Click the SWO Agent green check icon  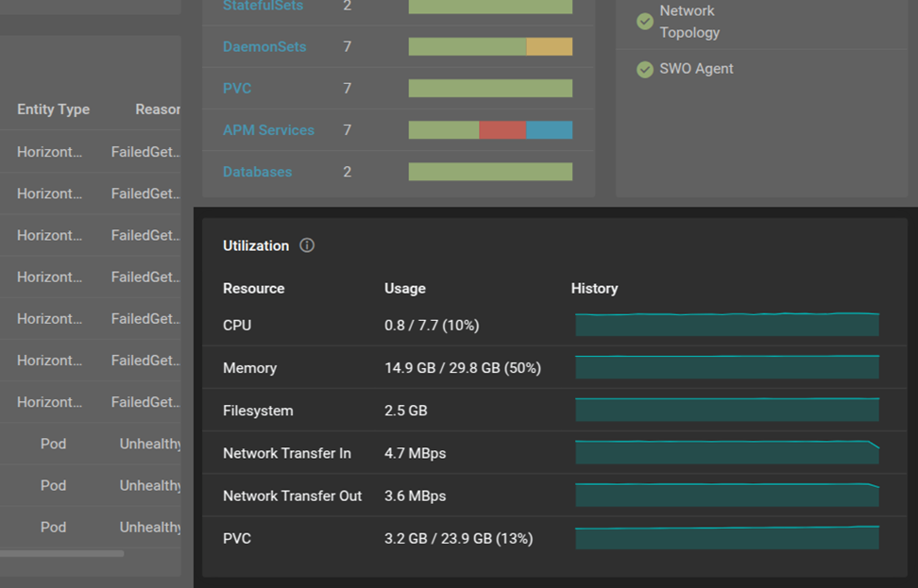pos(645,69)
